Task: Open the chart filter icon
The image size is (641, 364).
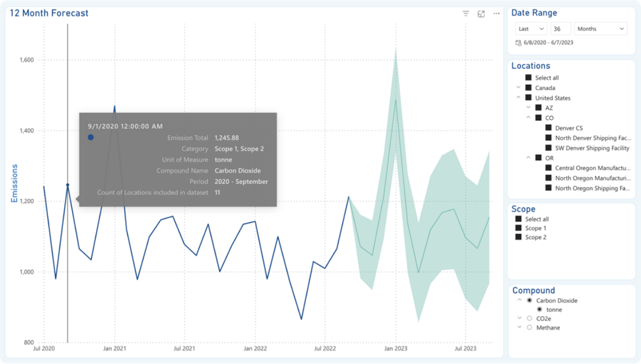Action: click(466, 14)
